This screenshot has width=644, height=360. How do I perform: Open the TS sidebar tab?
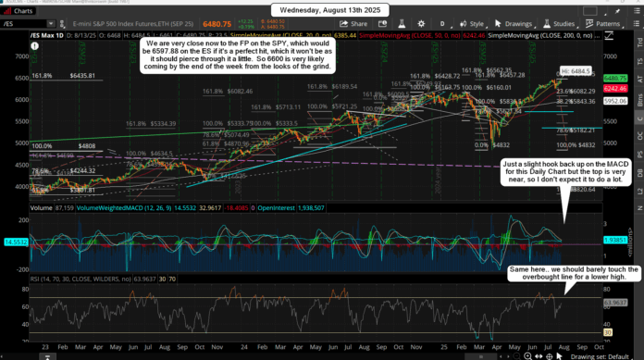639,61
